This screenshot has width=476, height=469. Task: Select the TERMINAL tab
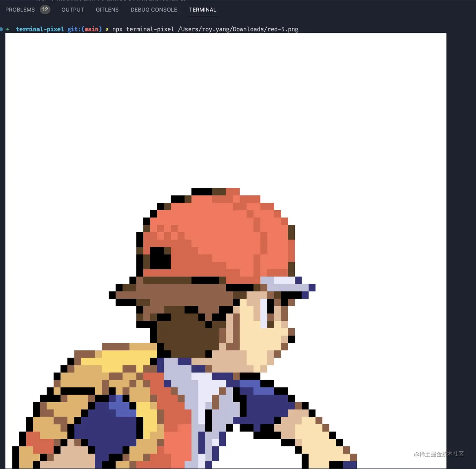[x=203, y=10]
